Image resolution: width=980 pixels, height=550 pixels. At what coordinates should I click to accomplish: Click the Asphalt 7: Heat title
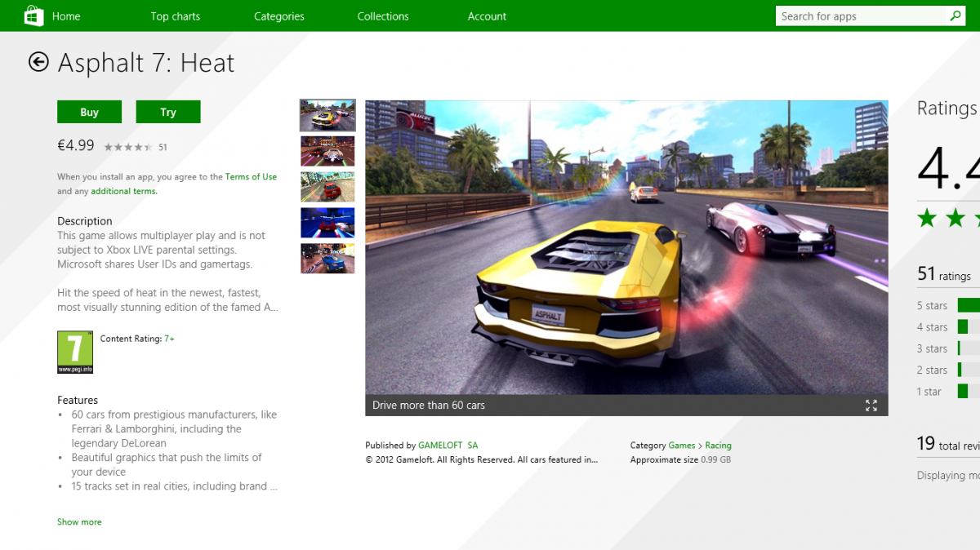tap(146, 63)
